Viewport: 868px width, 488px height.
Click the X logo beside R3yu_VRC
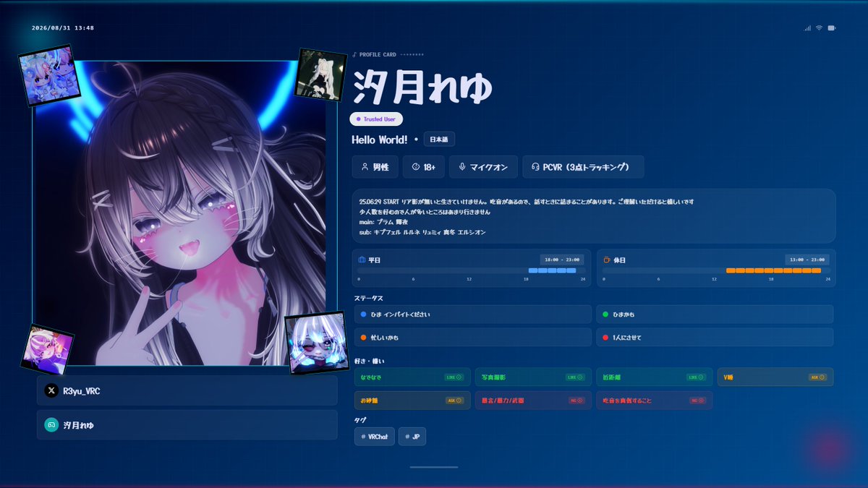click(x=51, y=390)
